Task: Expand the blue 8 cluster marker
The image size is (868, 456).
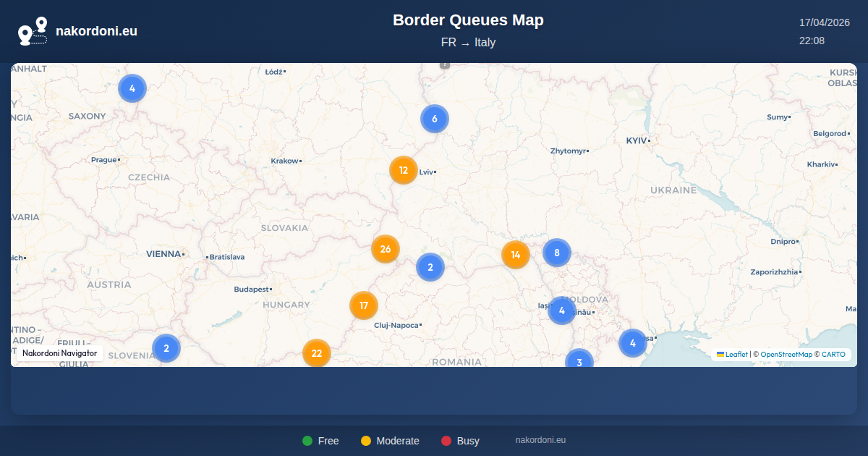Action: tap(557, 253)
